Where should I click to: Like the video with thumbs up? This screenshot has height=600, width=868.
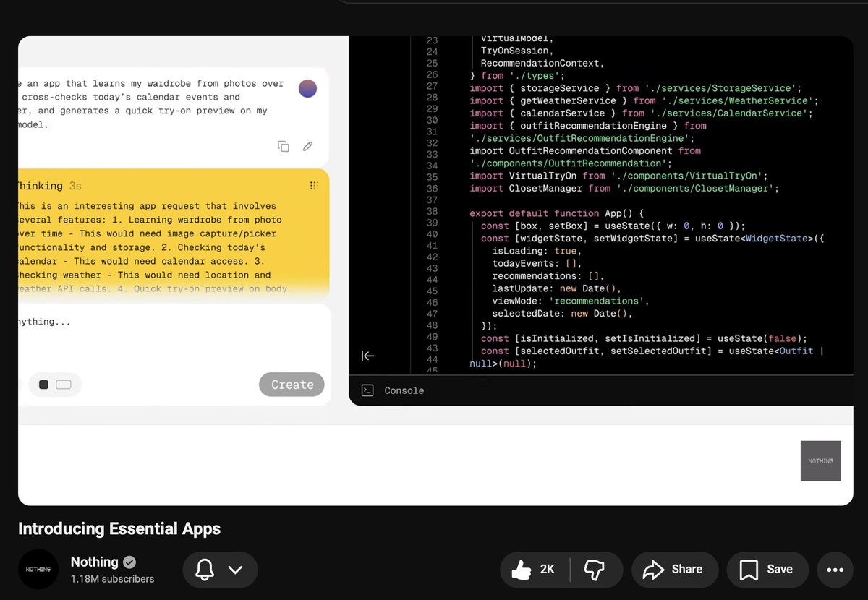(x=534, y=570)
